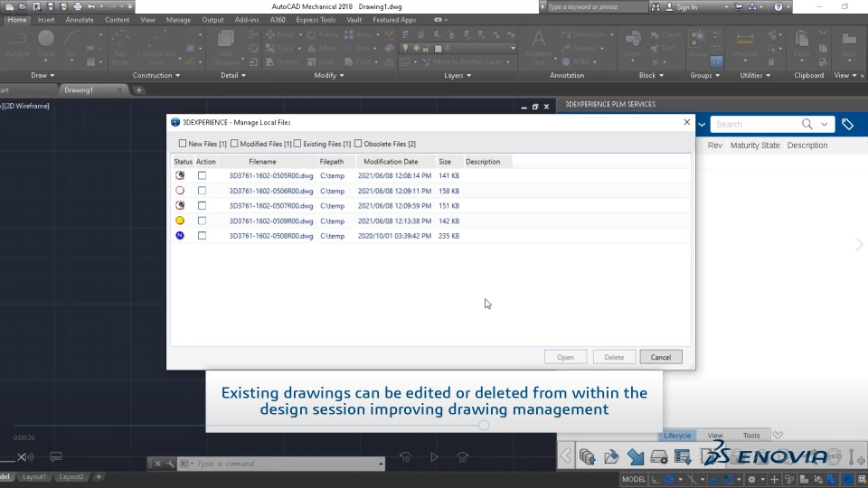The image size is (868, 488).
Task: Open the Annotate ribbon tab
Action: pos(80,20)
